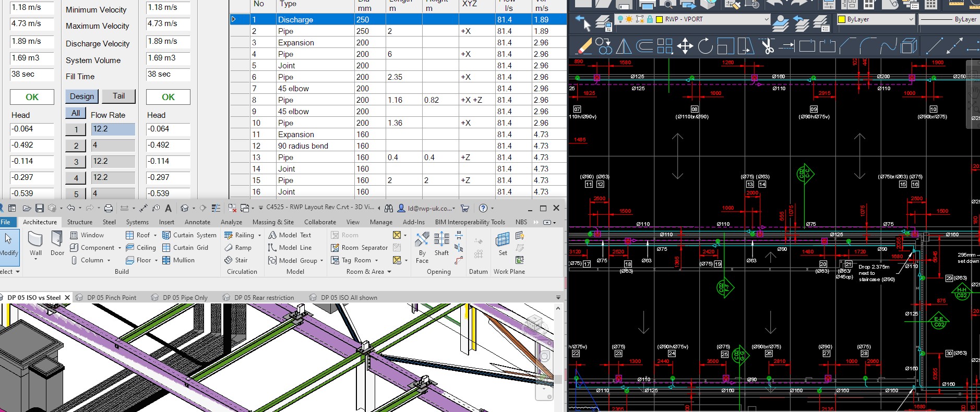
Task: Toggle layer on/off lightbulb for RWP - VPORT
Action: pyautogui.click(x=619, y=19)
